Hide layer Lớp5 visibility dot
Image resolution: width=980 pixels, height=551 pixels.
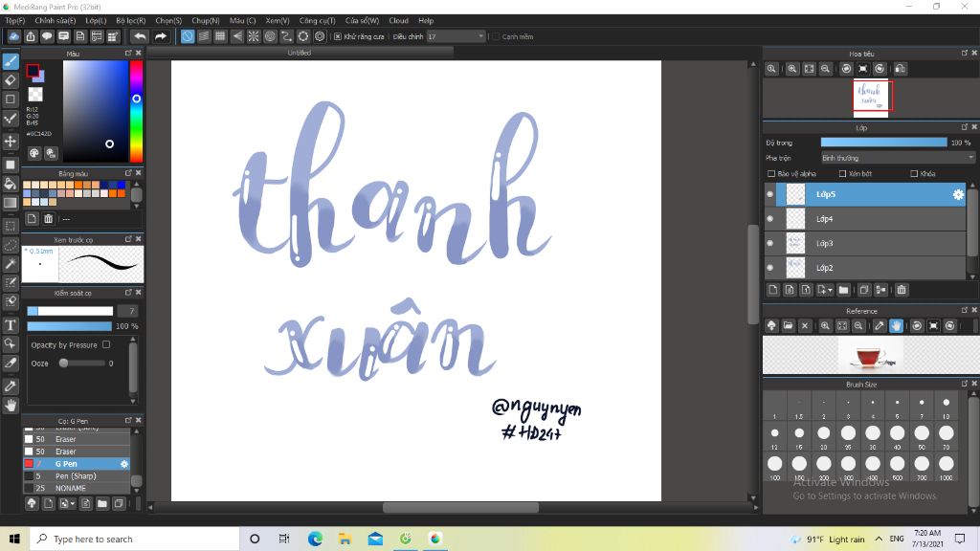(x=770, y=194)
